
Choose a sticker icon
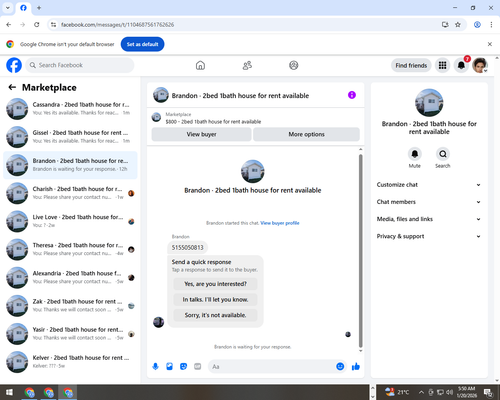tap(183, 367)
